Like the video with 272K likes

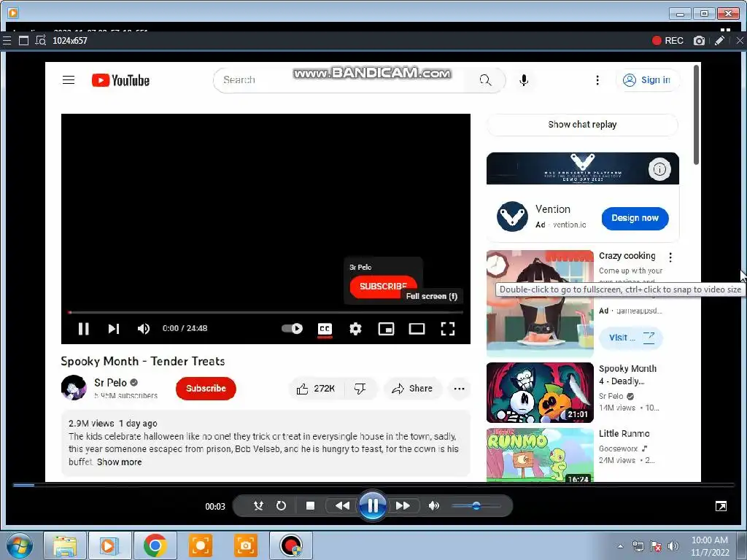pos(316,389)
